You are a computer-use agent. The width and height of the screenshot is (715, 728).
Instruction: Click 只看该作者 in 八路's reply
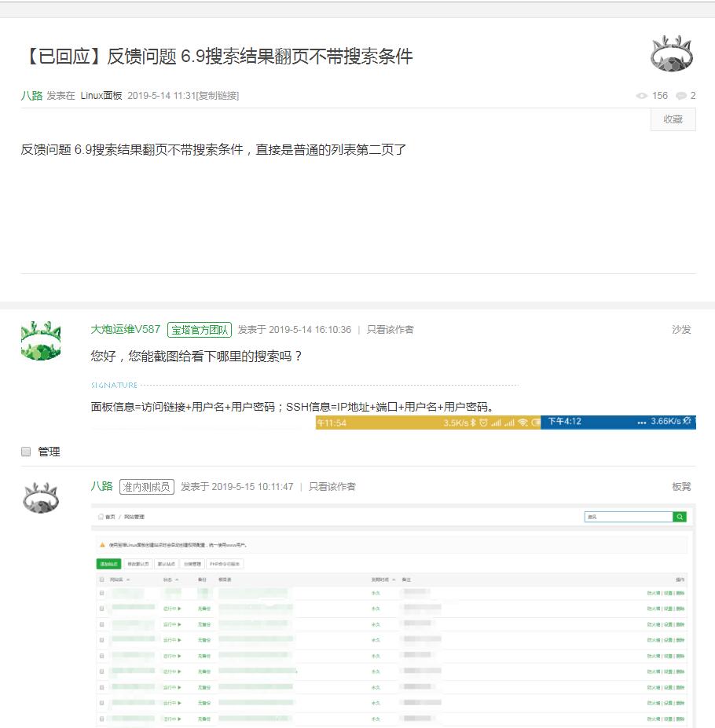click(332, 487)
